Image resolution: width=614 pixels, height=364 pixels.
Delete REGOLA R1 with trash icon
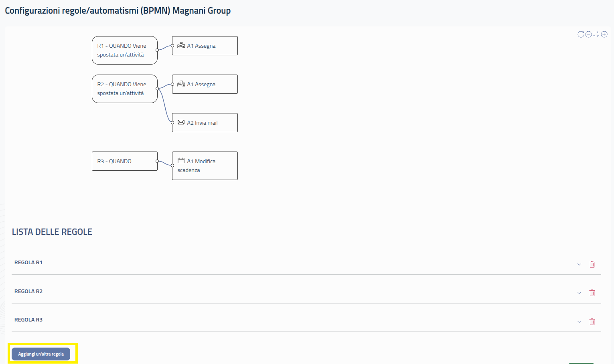pyautogui.click(x=592, y=264)
